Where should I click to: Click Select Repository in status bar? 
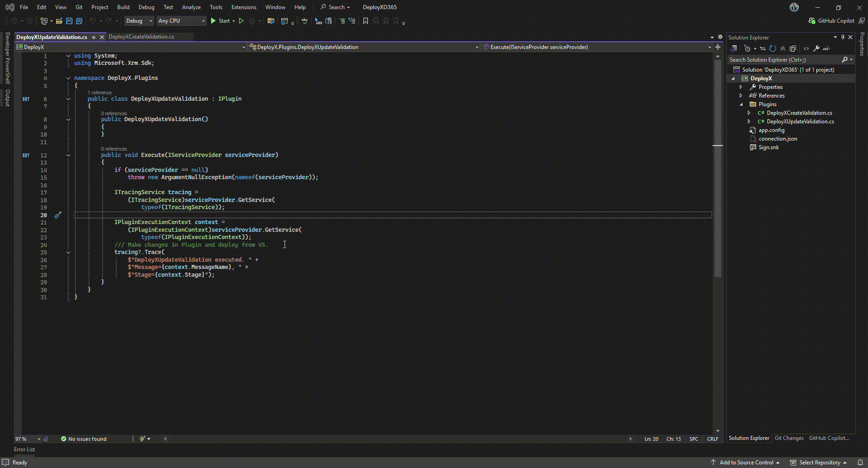click(819, 463)
